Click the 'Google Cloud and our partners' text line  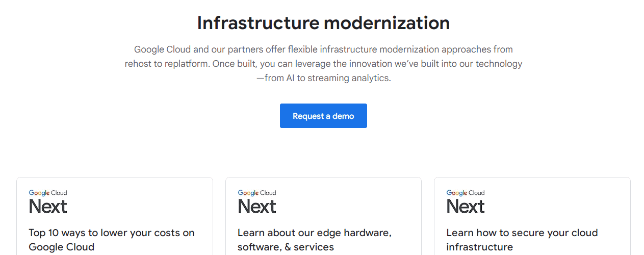point(323,49)
